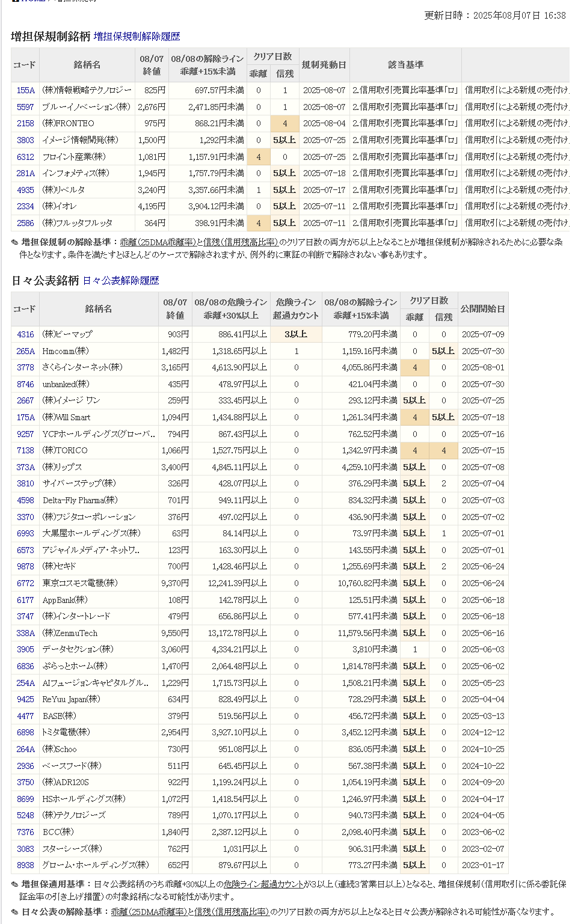
Task: Open stock code 6836 ぷらっとホーム
Action: 25,666
